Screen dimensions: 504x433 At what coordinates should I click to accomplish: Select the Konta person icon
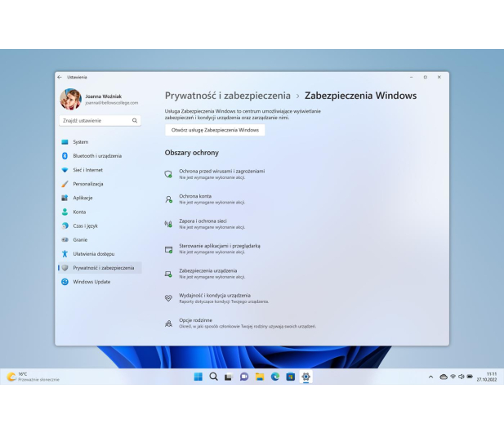coord(65,212)
